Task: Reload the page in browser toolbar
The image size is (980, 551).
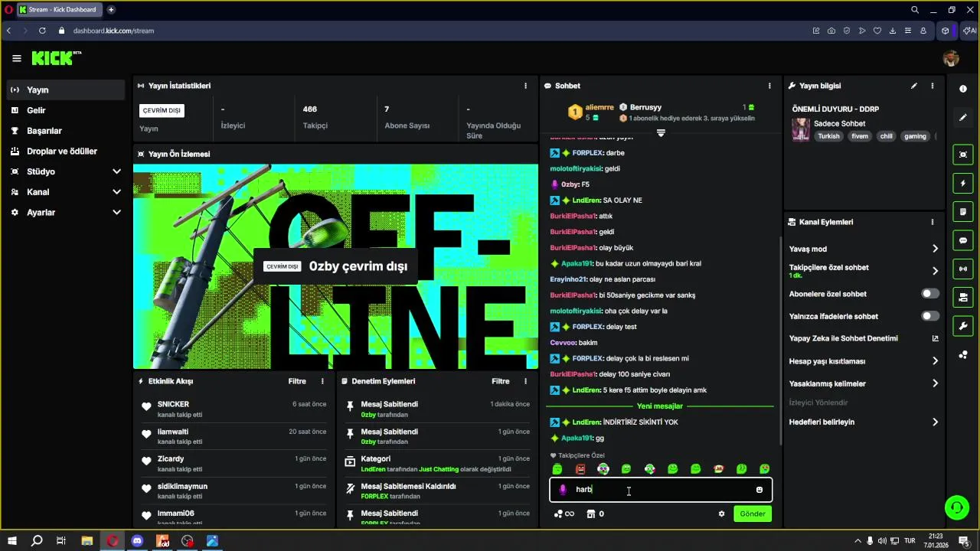Action: (x=42, y=31)
